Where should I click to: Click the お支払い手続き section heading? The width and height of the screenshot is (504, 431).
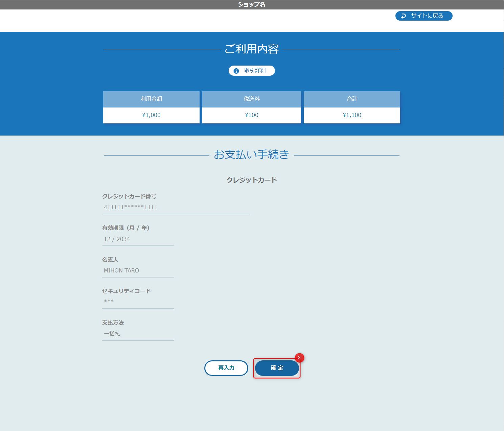pyautogui.click(x=251, y=154)
